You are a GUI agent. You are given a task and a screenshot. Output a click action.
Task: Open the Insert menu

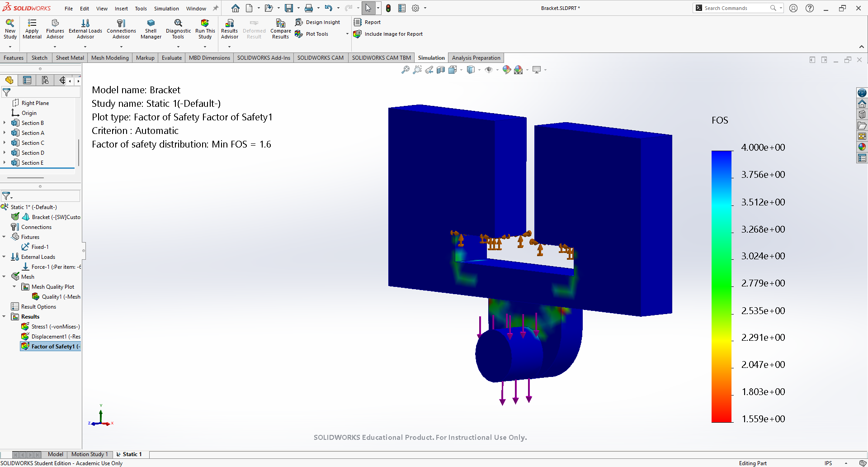tap(121, 9)
